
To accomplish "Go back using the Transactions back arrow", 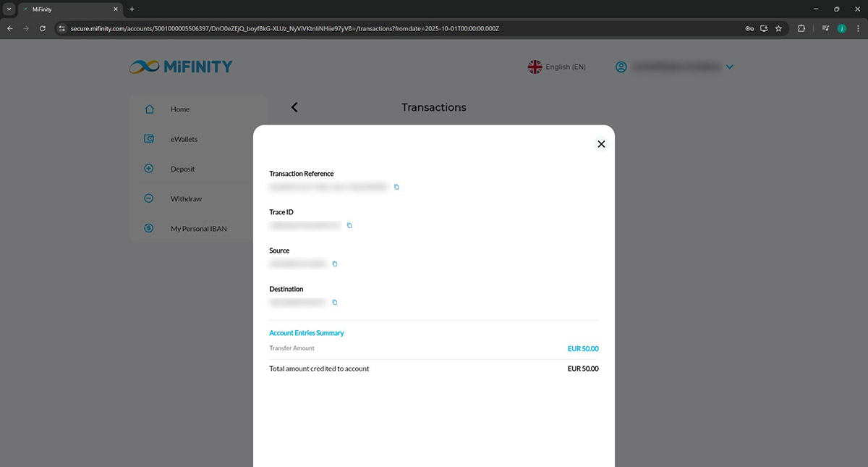I will pyautogui.click(x=294, y=107).
